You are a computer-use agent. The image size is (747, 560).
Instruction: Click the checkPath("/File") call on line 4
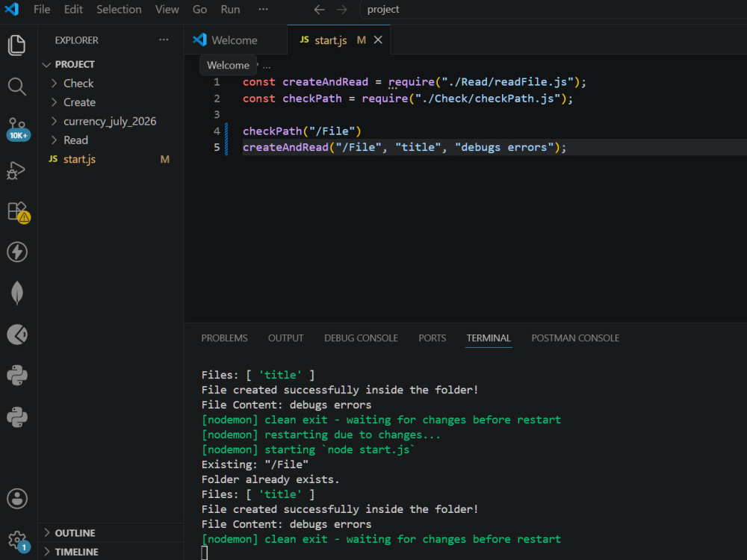click(x=302, y=131)
